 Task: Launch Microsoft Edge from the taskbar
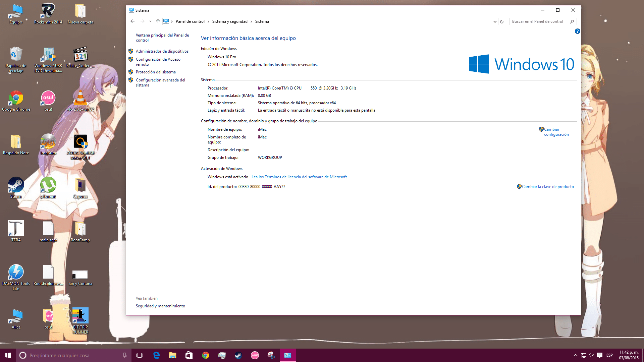(x=156, y=355)
